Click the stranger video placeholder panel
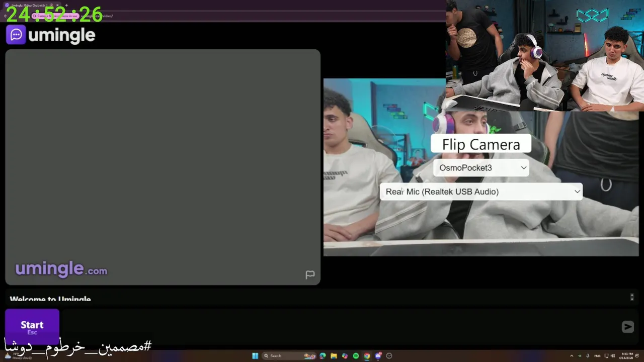The image size is (644, 362). click(163, 167)
